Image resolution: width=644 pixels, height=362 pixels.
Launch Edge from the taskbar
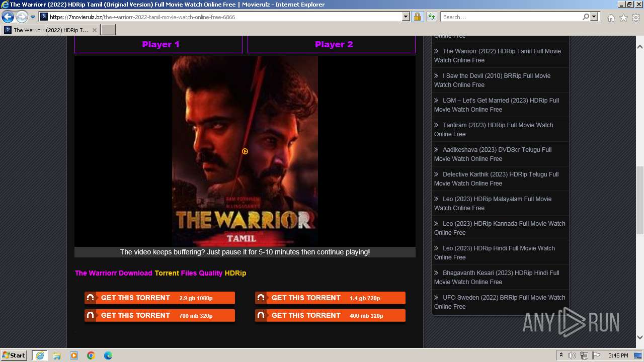108,355
